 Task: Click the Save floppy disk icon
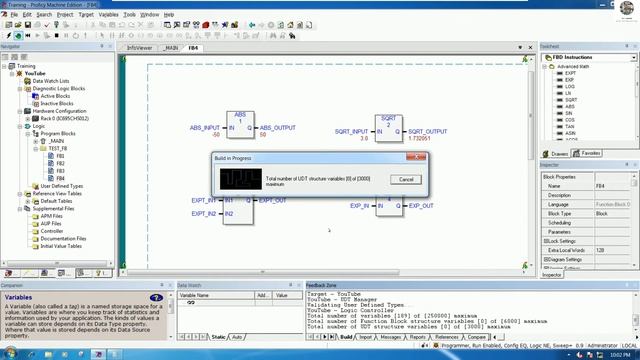tap(28, 25)
